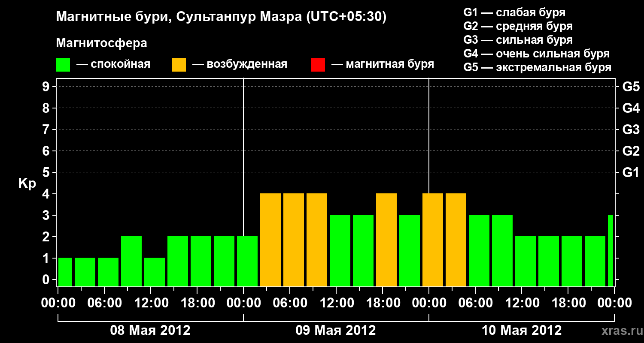Image resolution: width=644 pixels, height=343 pixels.
Task: Click the first Kp 3 bar after 06:00 on 10 May
Action: 479,250
